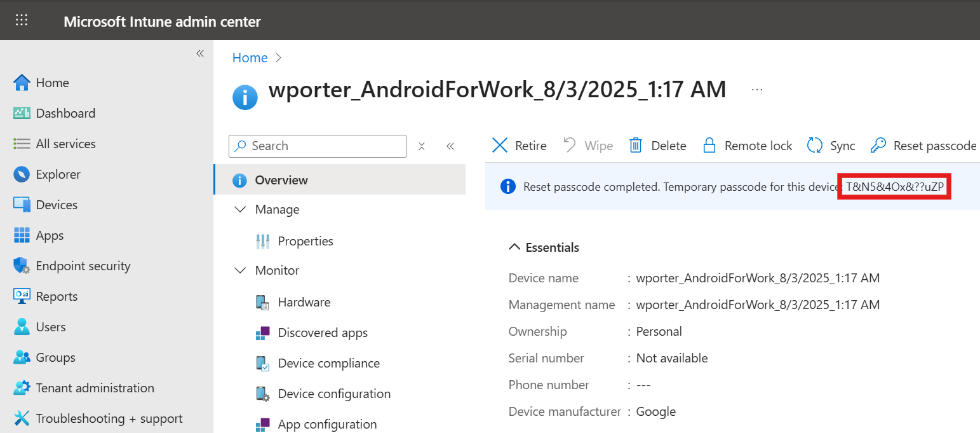Click the App configuration icon

(x=262, y=424)
